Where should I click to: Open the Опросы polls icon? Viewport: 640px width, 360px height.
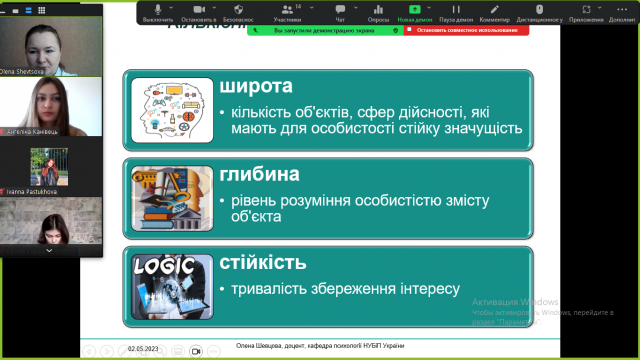point(378,13)
